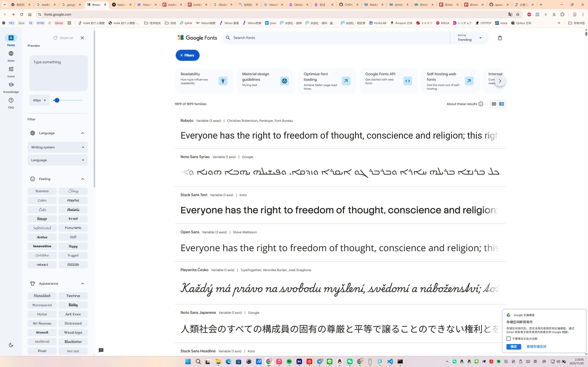Screen dimensions: 588x367
Task: Open the Sort by Trending dropdown
Action: 469,38
